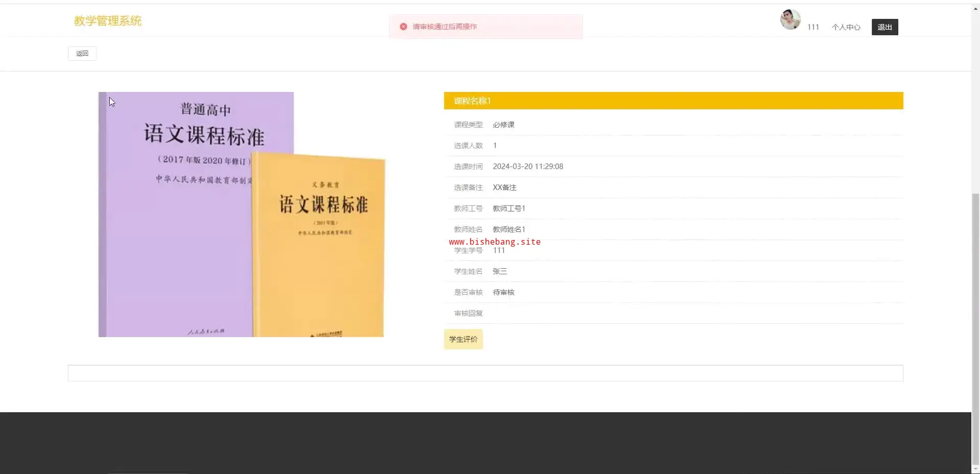Click the student name 张三
The height and width of the screenshot is (474, 980).
[500, 271]
